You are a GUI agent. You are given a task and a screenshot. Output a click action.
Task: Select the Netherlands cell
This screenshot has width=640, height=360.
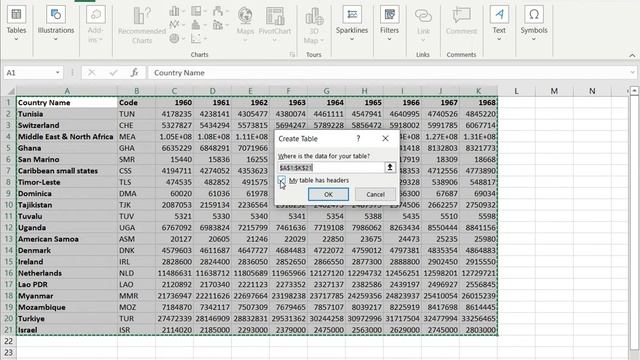[67, 273]
